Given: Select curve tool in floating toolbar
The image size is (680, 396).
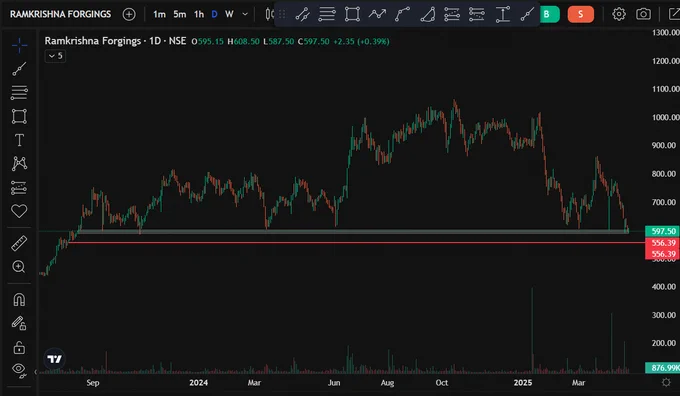Looking at the screenshot, I should 402,14.
